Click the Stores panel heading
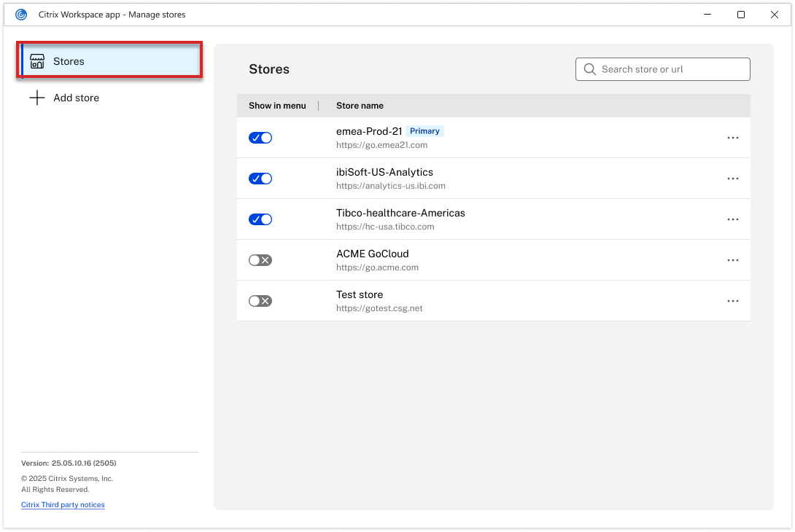The width and height of the screenshot is (795, 532). pyautogui.click(x=269, y=69)
